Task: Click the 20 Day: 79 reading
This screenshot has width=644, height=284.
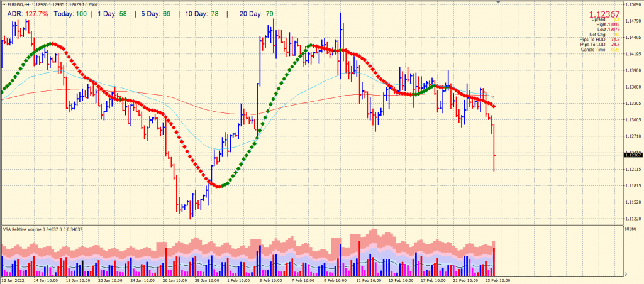Action: click(257, 14)
